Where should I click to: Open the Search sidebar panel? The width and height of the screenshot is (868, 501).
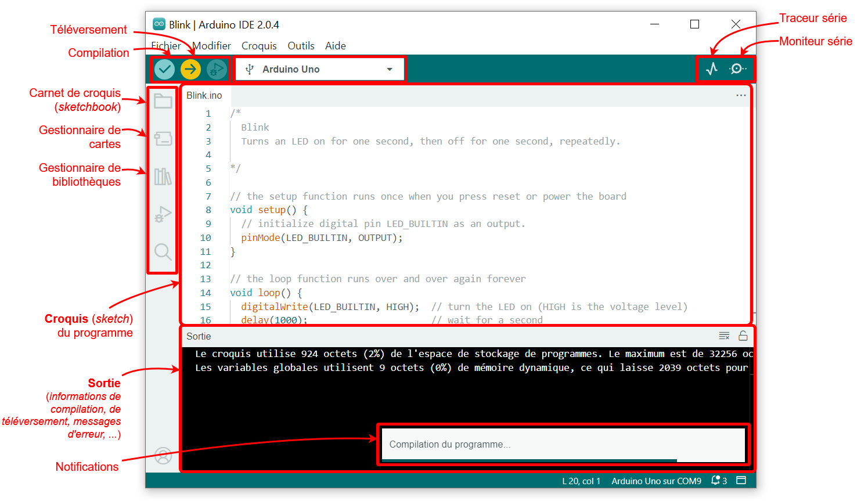pos(163,252)
